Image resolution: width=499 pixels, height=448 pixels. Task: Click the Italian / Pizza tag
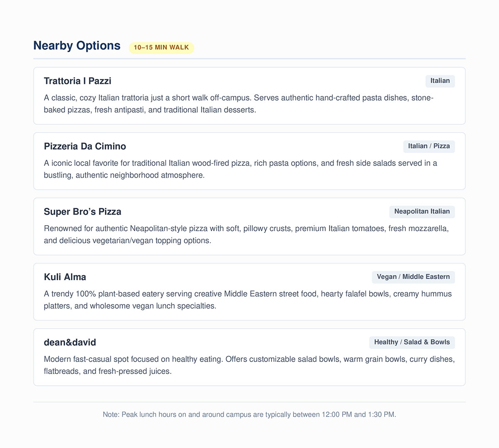click(x=429, y=146)
